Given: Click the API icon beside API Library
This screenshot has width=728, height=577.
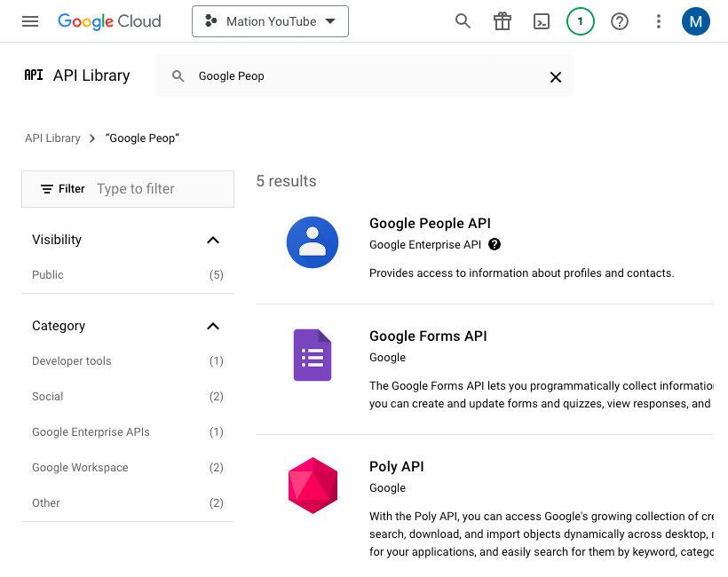Looking at the screenshot, I should (x=34, y=75).
